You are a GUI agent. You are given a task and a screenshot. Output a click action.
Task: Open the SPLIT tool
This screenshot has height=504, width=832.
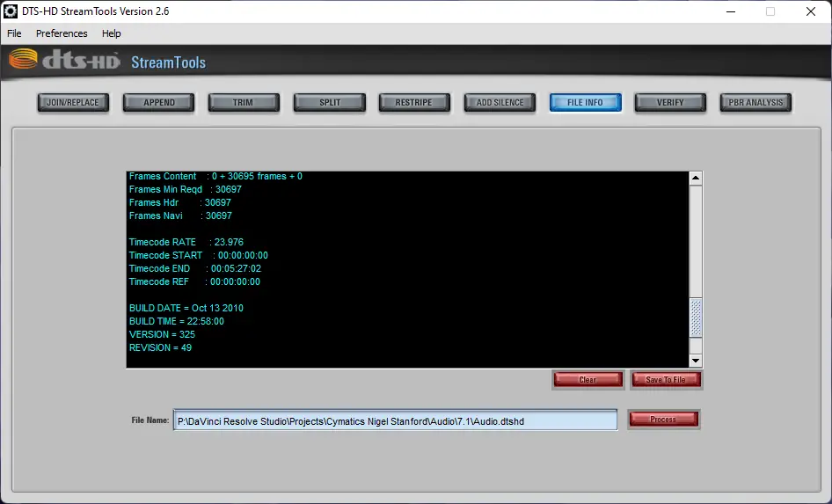[x=330, y=102]
